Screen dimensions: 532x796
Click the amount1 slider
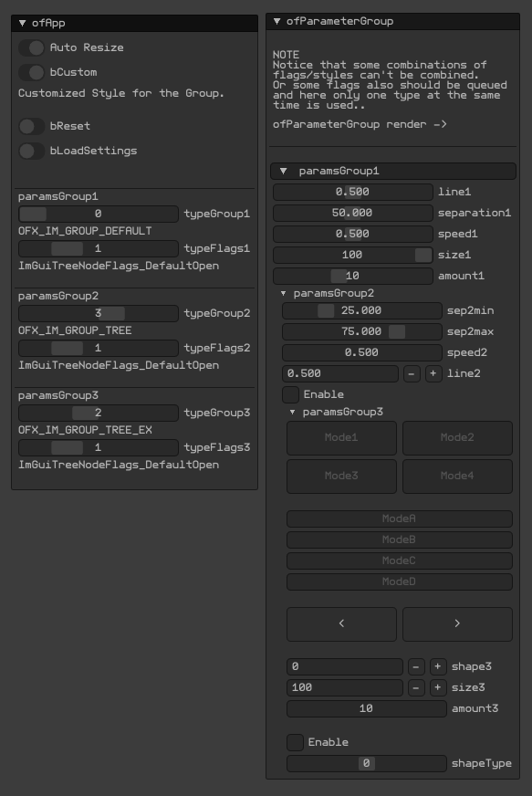coord(353,276)
